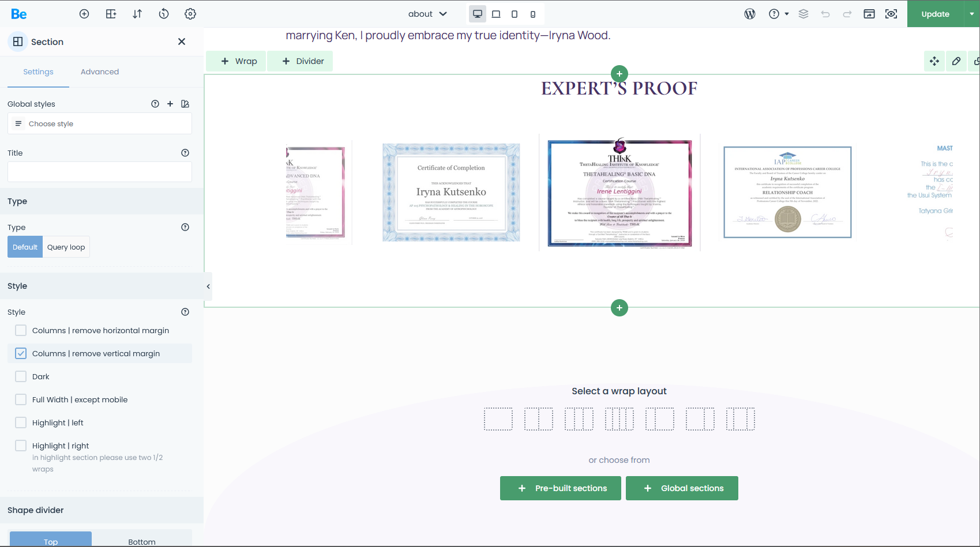Open the layers navigator icon

tap(803, 14)
